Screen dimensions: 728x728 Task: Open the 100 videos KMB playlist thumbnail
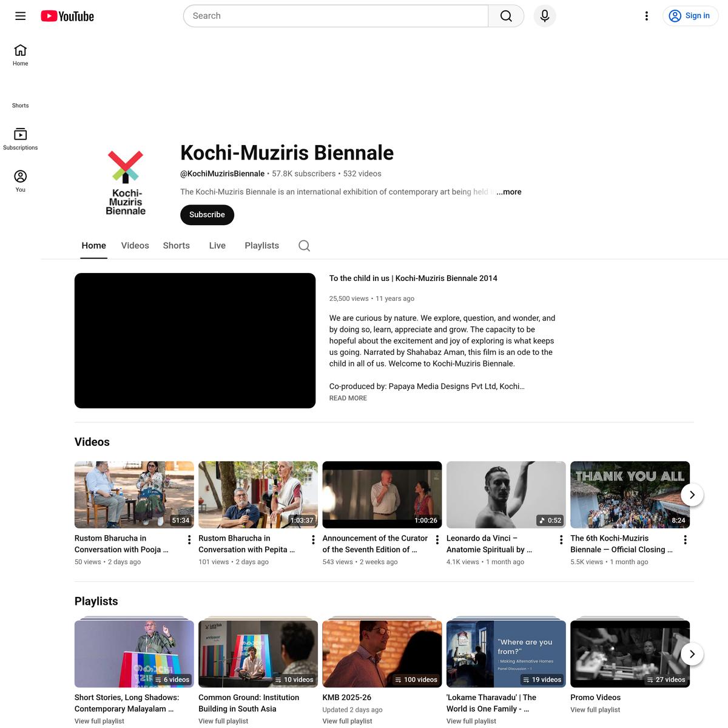tap(382, 653)
